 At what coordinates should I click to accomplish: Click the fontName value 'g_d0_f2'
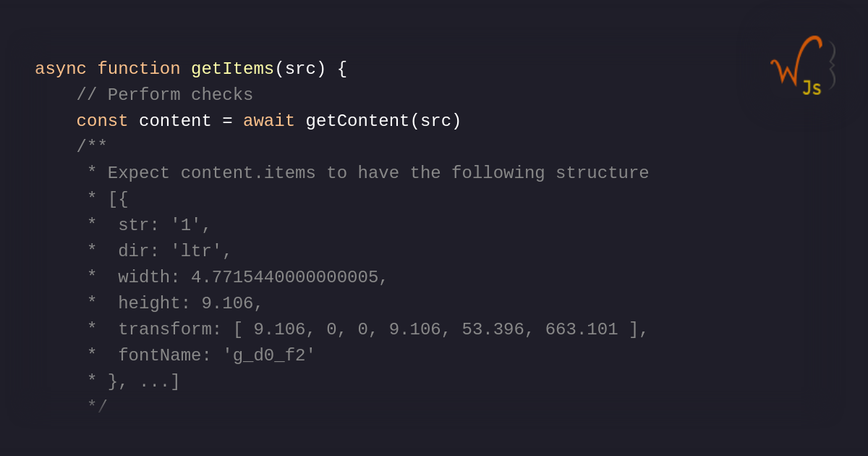(x=268, y=355)
